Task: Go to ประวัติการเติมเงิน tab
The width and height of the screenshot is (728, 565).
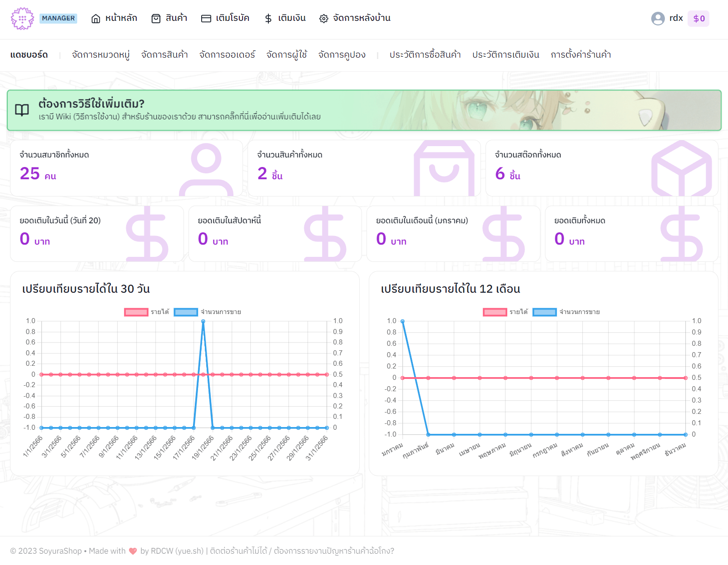Action: (505, 55)
